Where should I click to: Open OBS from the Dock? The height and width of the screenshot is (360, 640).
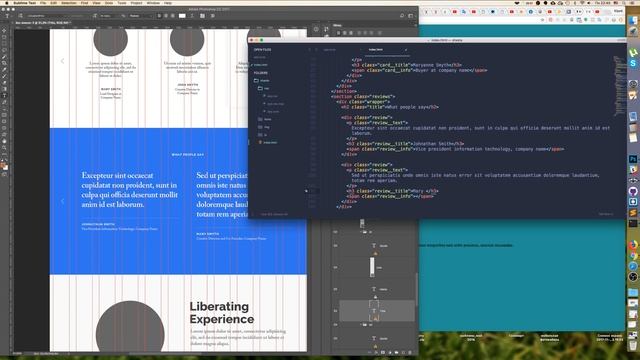coord(633,277)
